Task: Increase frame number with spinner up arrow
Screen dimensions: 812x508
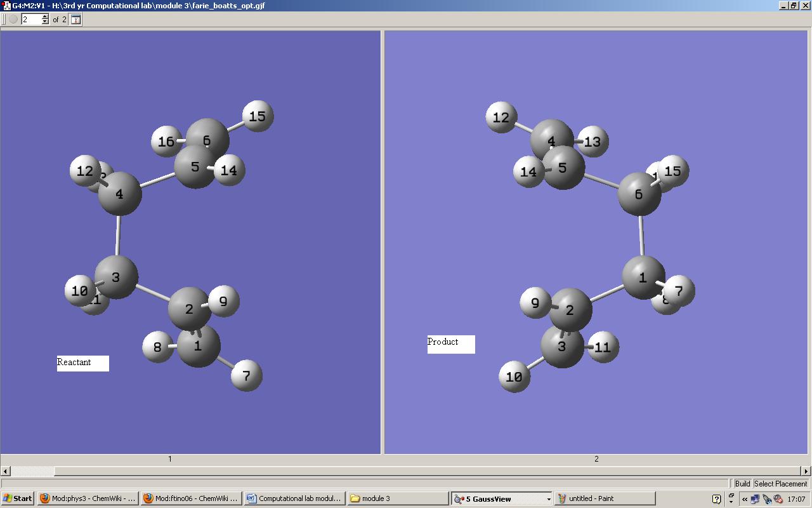Action: tap(45, 17)
